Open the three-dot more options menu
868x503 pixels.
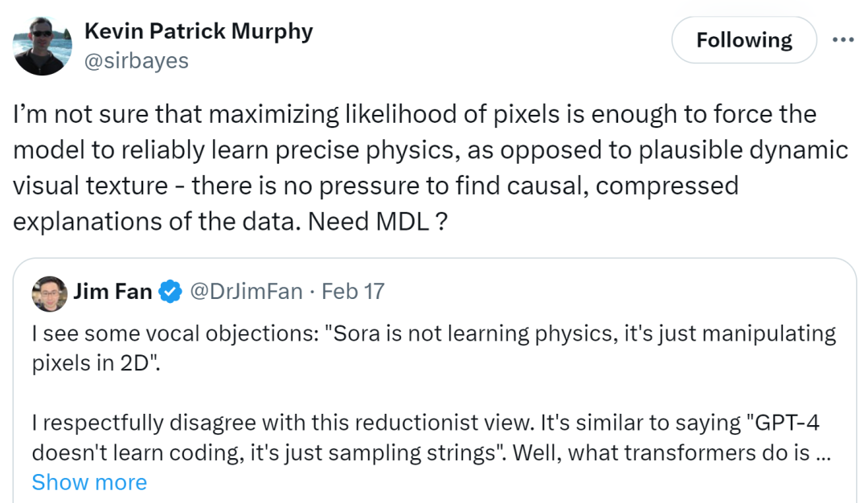coord(842,40)
